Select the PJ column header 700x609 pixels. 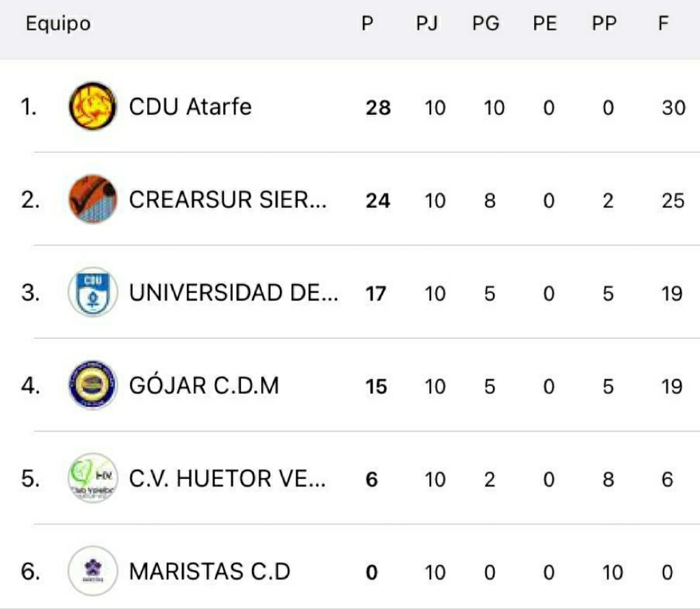pyautogui.click(x=426, y=23)
